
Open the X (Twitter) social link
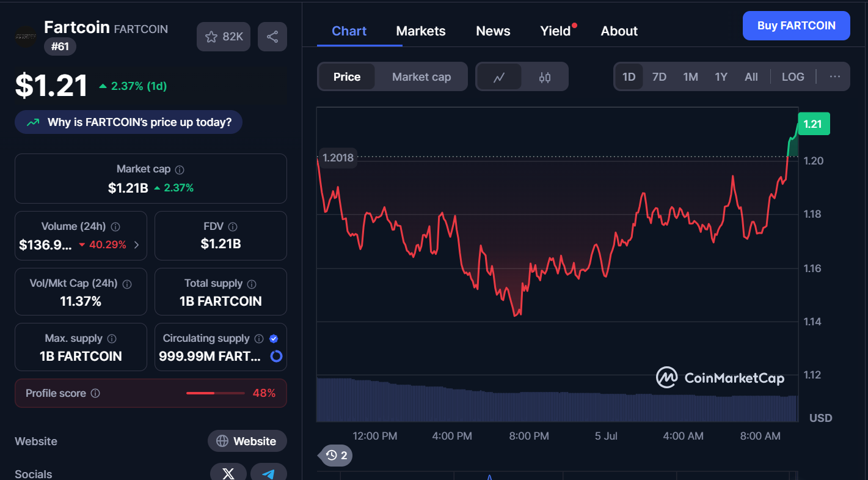[228, 473]
